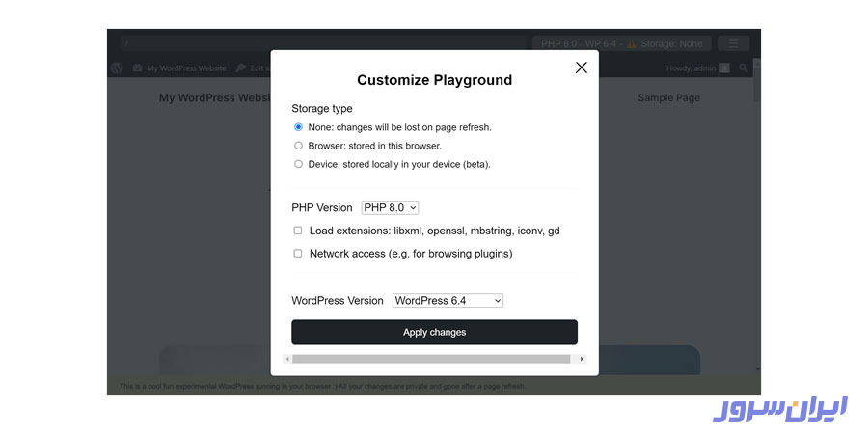
Task: Click the Apply changes button
Action: tap(435, 332)
